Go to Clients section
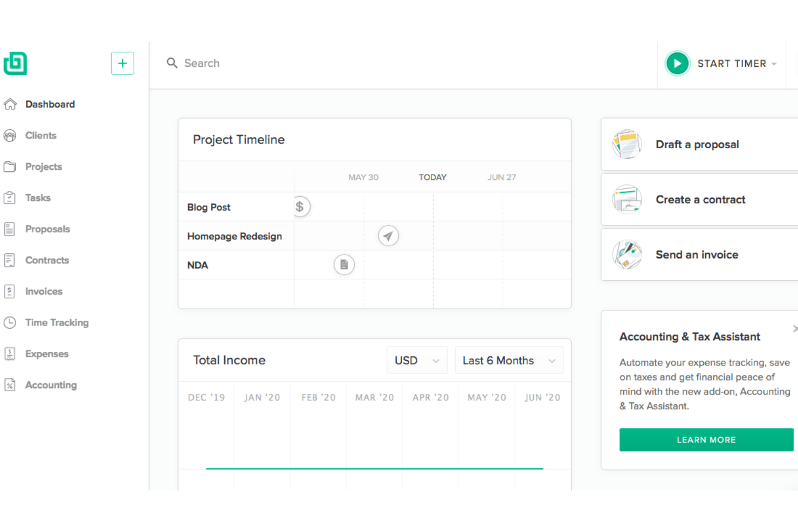The height and width of the screenshot is (532, 798). 41,135
